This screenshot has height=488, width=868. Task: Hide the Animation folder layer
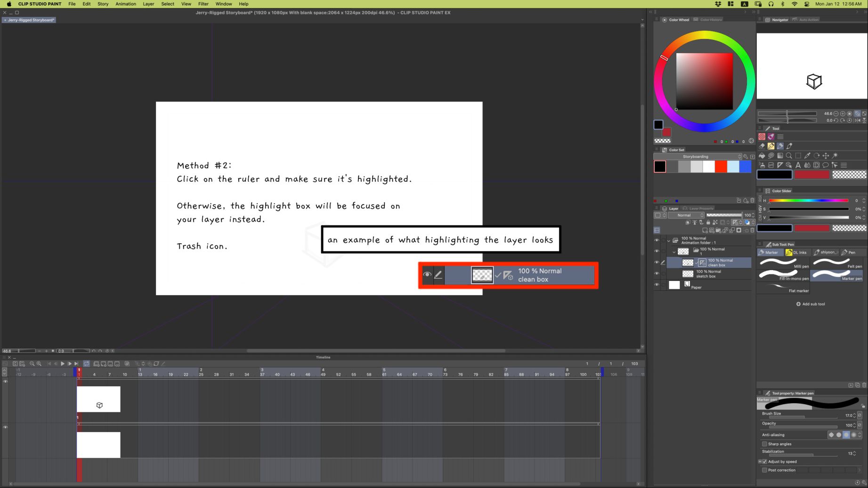(x=657, y=240)
